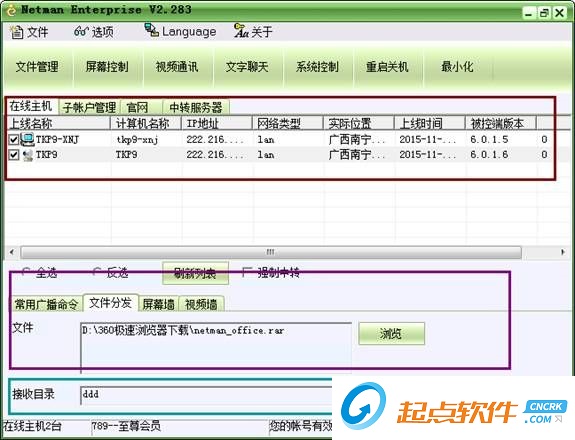This screenshot has height=440, width=575.
Task: Switch to the 中转服务器 tab
Action: coord(196,107)
